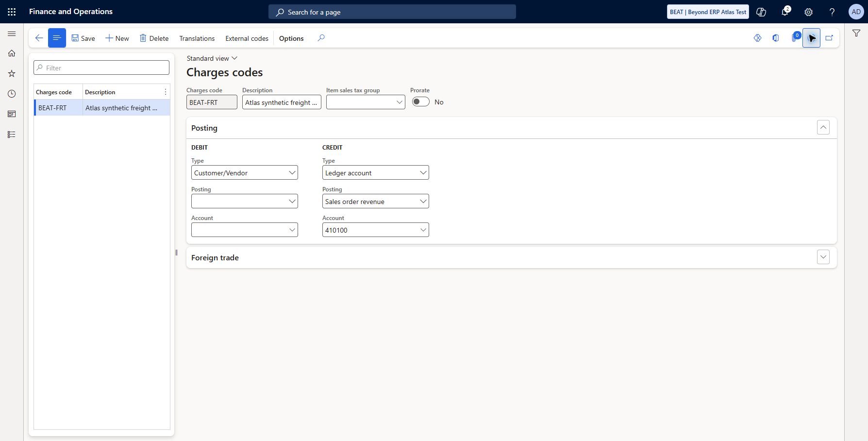The height and width of the screenshot is (441, 868).
Task: Open notifications bell
Action: click(x=785, y=12)
